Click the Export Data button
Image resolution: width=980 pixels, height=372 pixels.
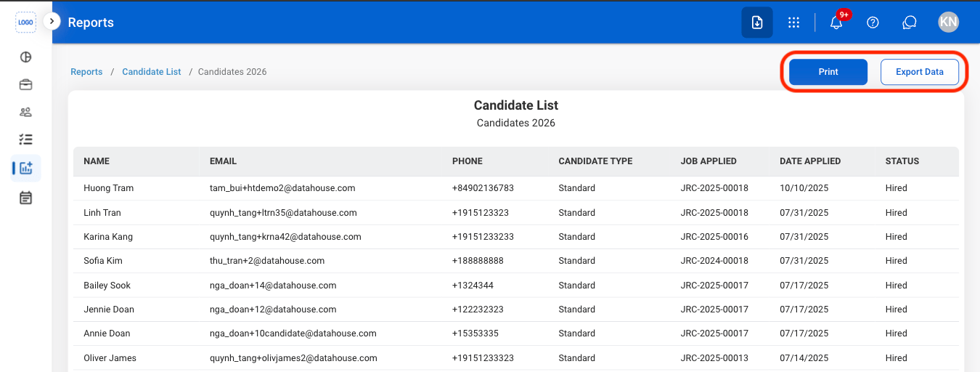[x=920, y=72]
